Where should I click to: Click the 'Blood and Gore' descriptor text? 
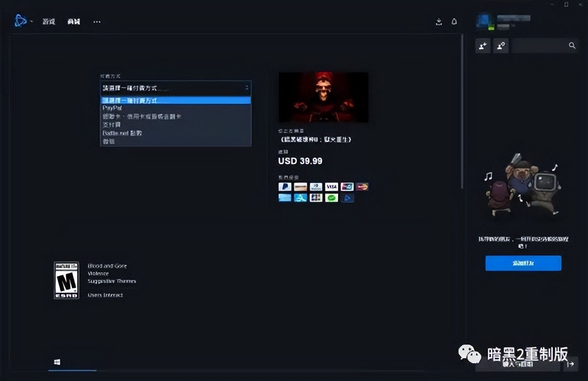(x=107, y=266)
